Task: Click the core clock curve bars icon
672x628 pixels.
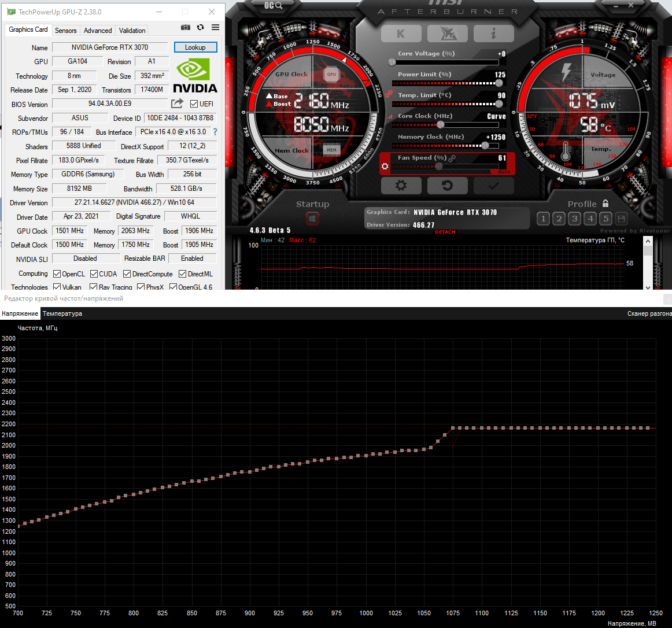Action: (390, 116)
